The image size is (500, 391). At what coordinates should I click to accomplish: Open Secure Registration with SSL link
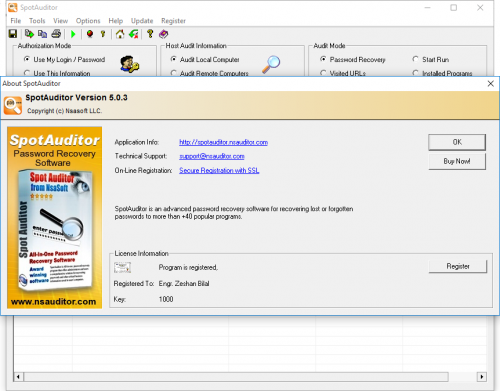point(219,170)
